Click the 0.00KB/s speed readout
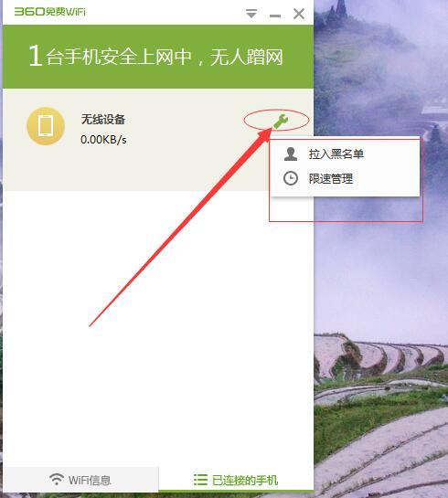This screenshot has height=498, width=448. [x=103, y=140]
